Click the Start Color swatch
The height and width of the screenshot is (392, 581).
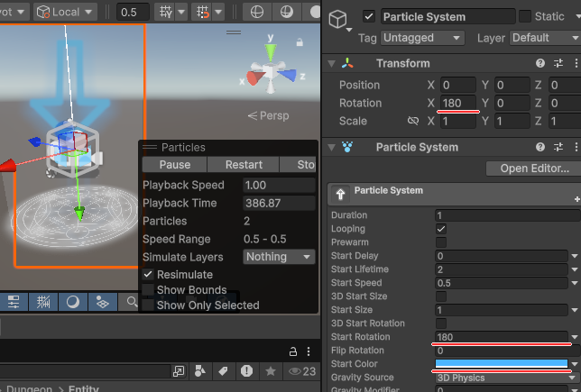pos(502,364)
